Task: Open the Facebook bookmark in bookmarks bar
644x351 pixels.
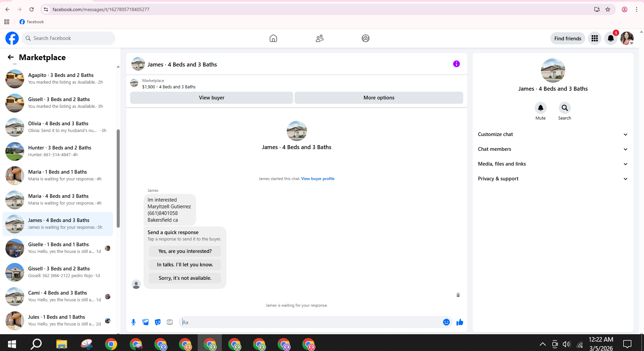Action: tap(32, 22)
